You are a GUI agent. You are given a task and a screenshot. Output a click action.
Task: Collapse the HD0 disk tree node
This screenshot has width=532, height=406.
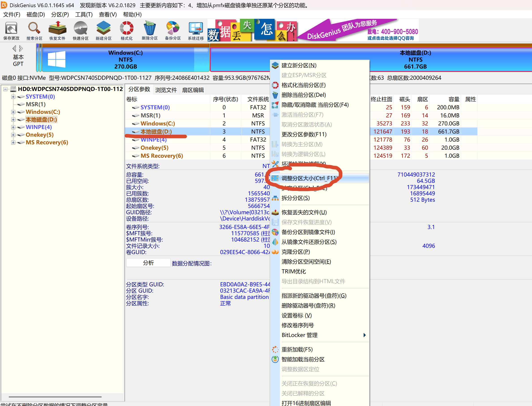click(5, 89)
